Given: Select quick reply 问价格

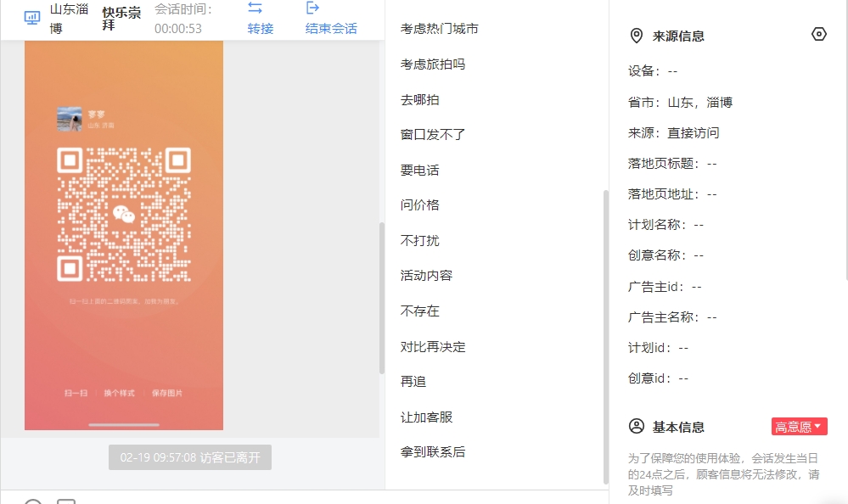Looking at the screenshot, I should tap(419, 205).
